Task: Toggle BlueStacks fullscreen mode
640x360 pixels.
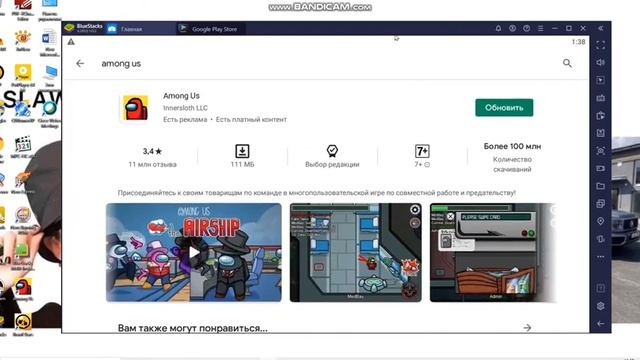Action: (600, 45)
